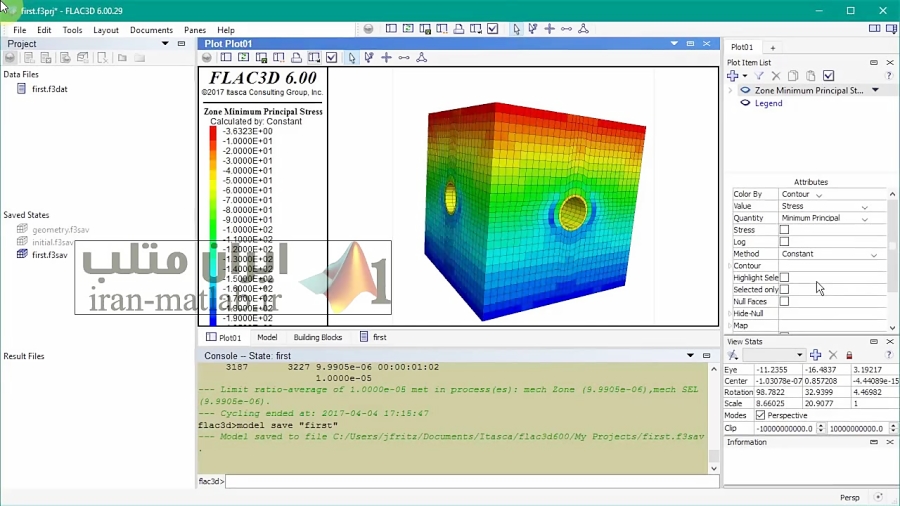Open the View Stats saved-view combo box
Screen dimensions: 900x506
(773, 355)
